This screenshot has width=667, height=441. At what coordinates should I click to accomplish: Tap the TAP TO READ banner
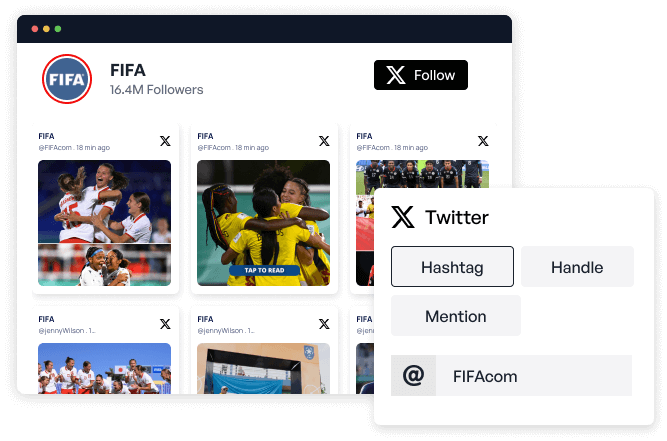[x=264, y=270]
